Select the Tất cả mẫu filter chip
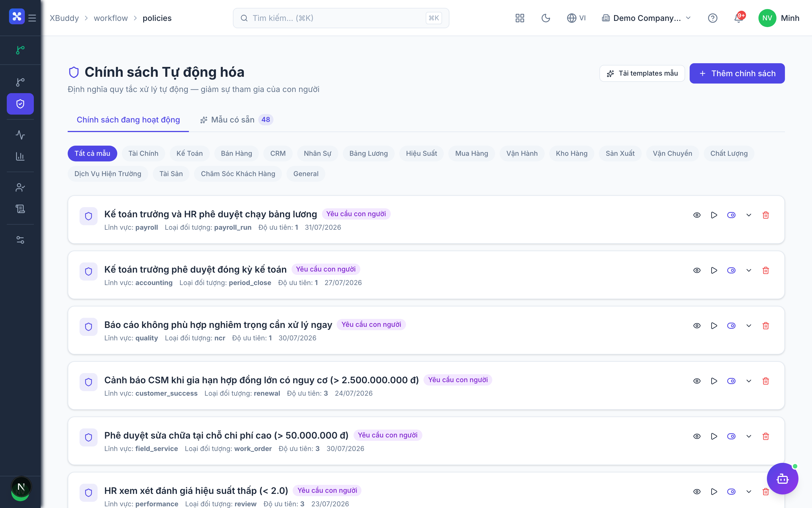The image size is (812, 508). pyautogui.click(x=92, y=154)
